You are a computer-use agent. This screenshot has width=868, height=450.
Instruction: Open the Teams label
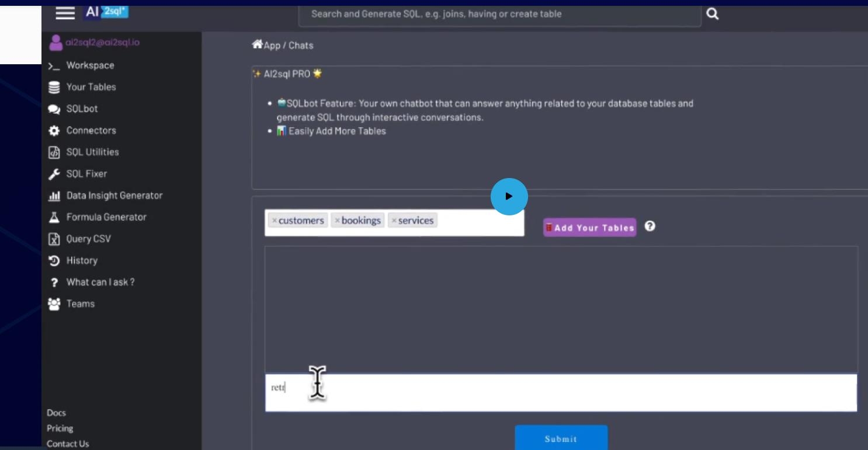click(81, 304)
